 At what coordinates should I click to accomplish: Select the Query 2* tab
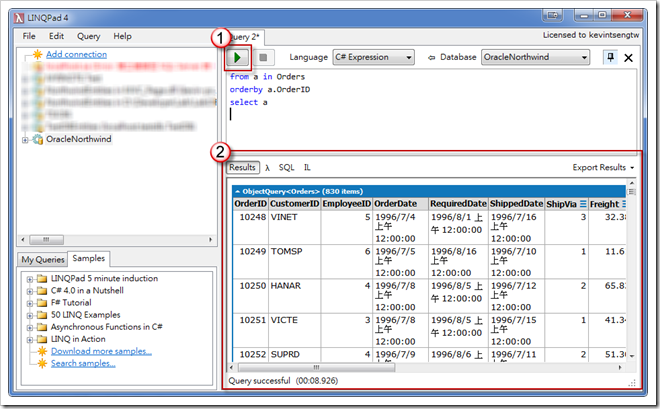245,37
